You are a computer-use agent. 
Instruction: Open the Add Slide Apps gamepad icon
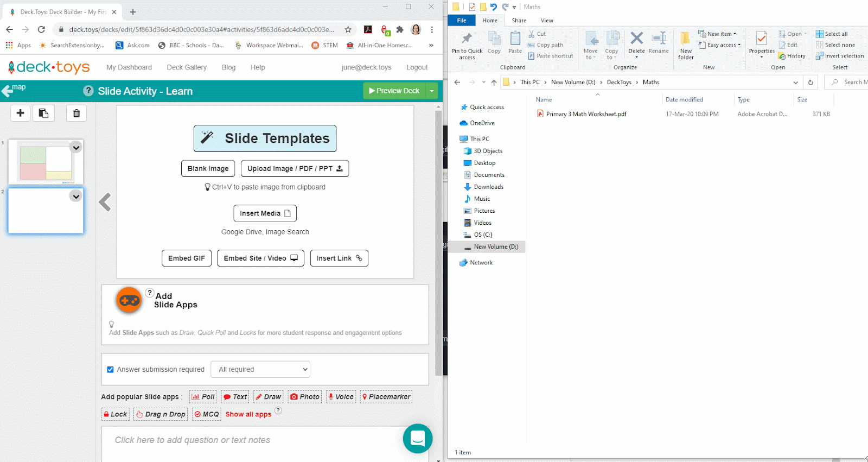[x=129, y=300]
